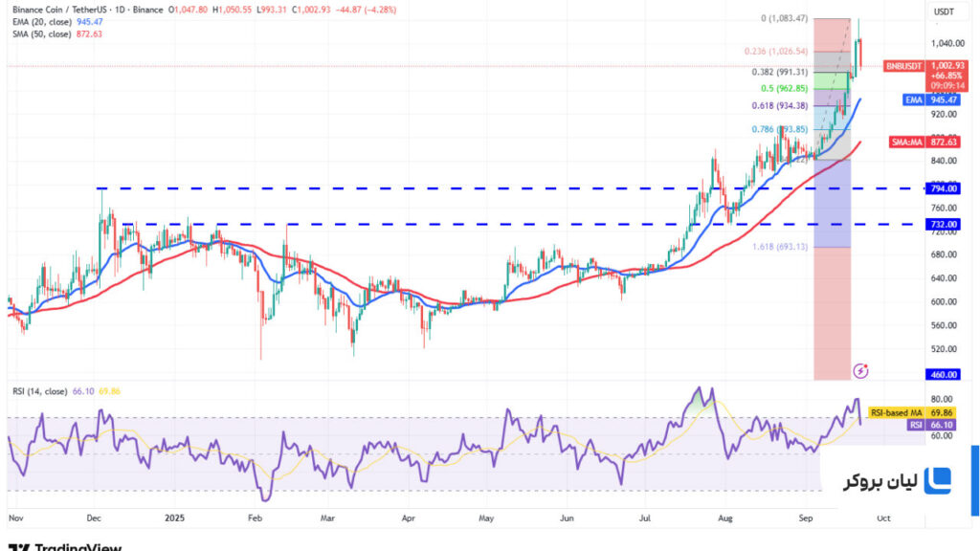Image resolution: width=980 pixels, height=551 pixels.
Task: Select the +66.85% change label on axis
Action: (x=947, y=76)
